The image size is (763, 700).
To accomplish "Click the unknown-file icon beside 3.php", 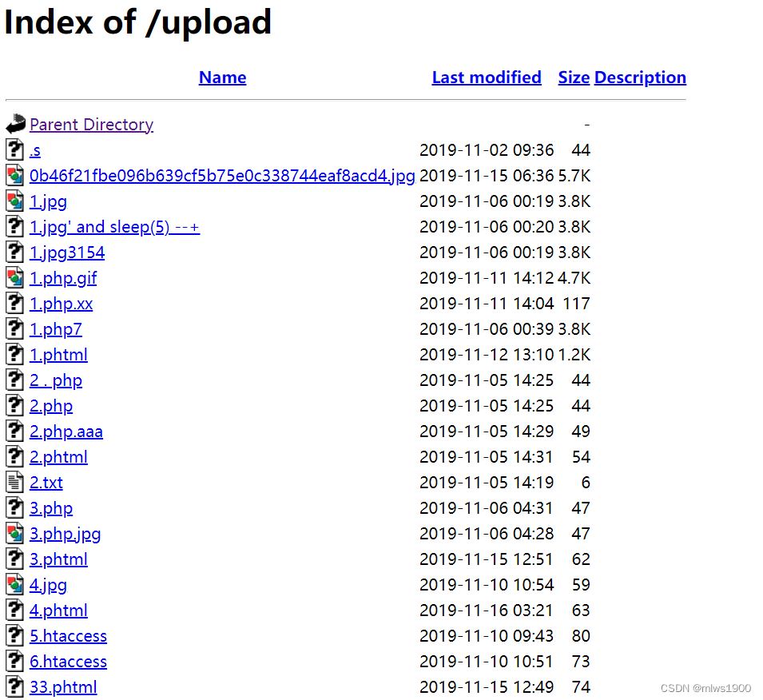I will tap(14, 507).
